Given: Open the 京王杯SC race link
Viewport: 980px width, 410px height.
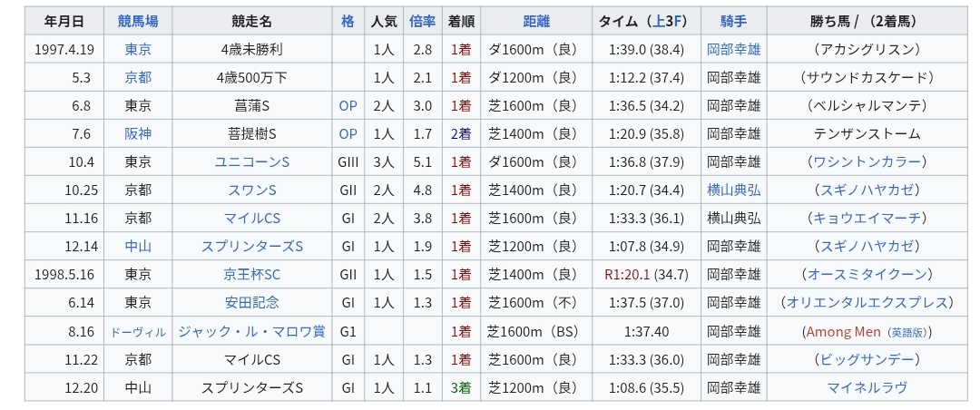Looking at the screenshot, I should pos(251,274).
